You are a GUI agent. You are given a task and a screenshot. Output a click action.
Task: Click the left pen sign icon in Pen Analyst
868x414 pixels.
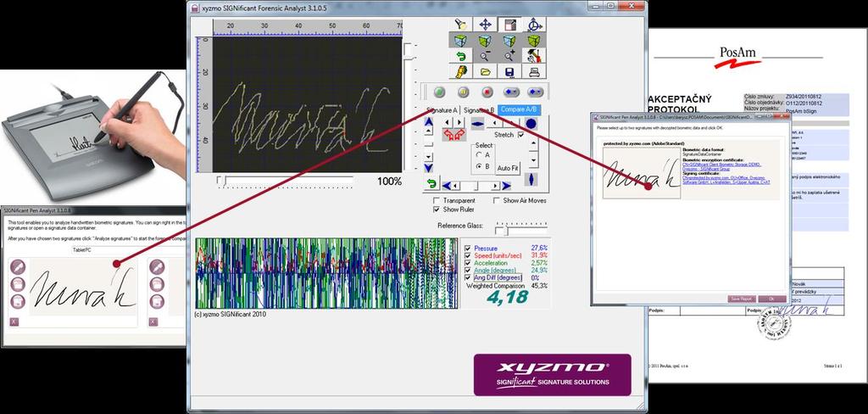19,268
